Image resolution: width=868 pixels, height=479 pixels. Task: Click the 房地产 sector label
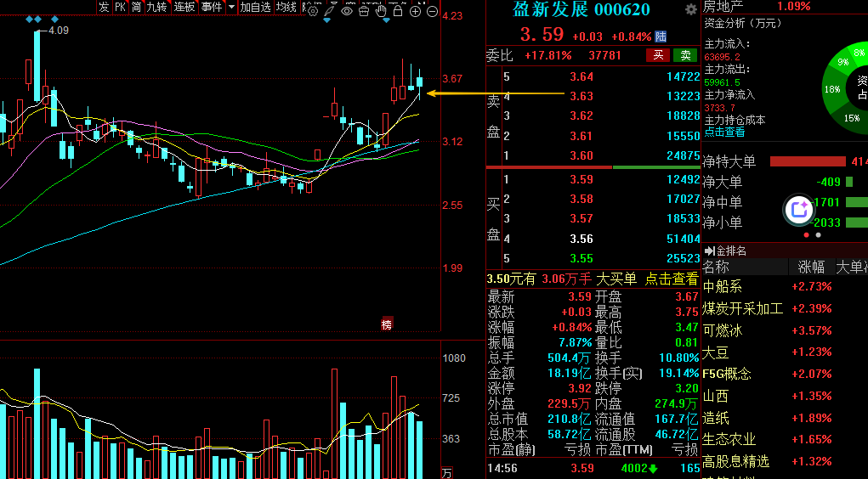pyautogui.click(x=723, y=7)
